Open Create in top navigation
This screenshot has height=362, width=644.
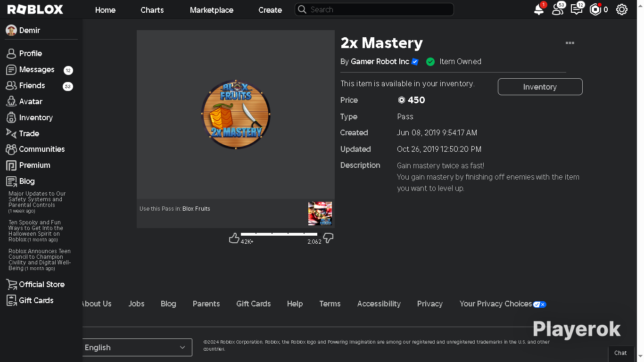(270, 10)
